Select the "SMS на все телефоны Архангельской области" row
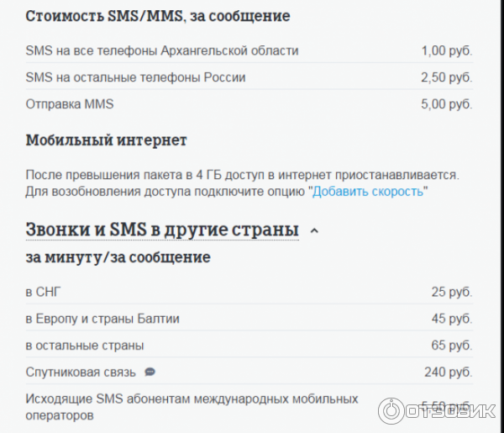 tap(162, 50)
